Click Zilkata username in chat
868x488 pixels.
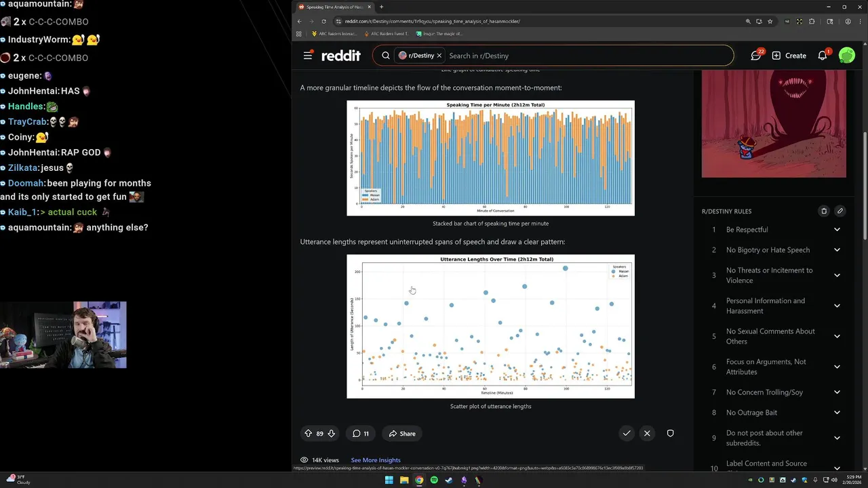tap(23, 168)
